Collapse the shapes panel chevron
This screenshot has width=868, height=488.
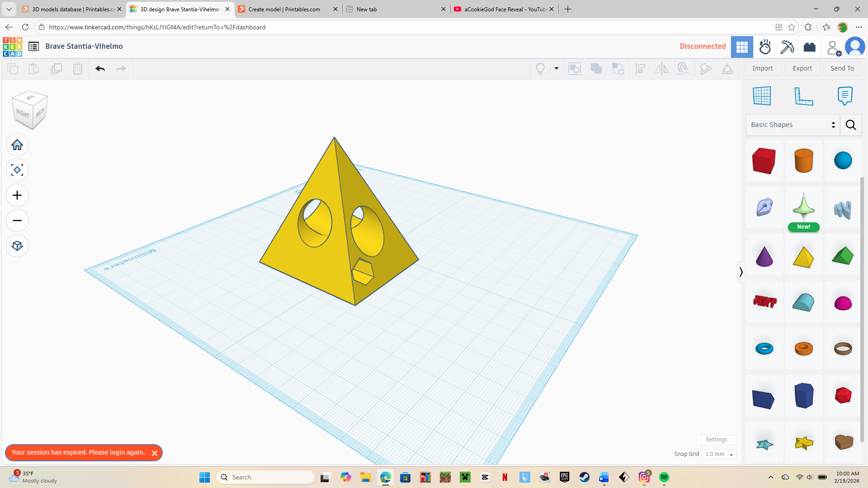click(x=741, y=272)
